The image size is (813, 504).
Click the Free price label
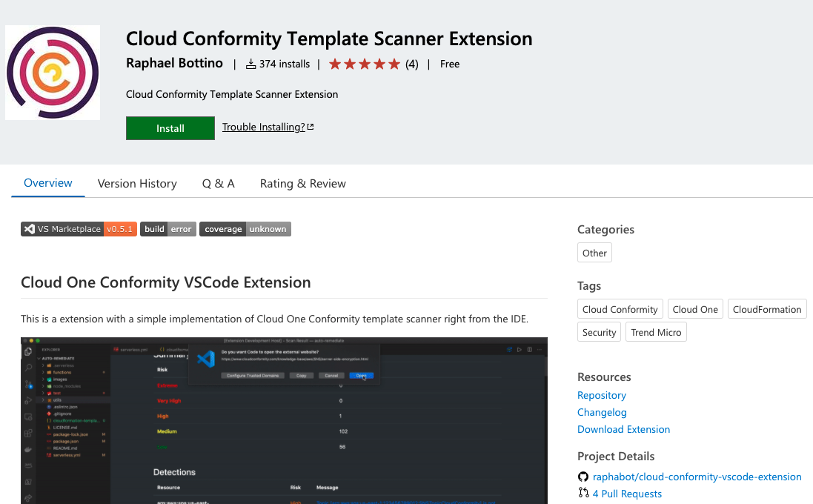(x=450, y=64)
